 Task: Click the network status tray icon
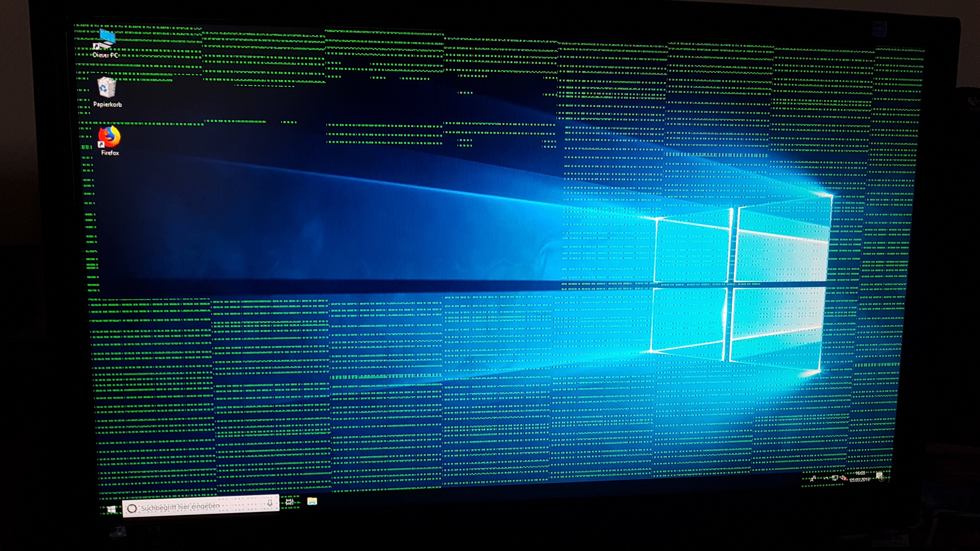[835, 478]
